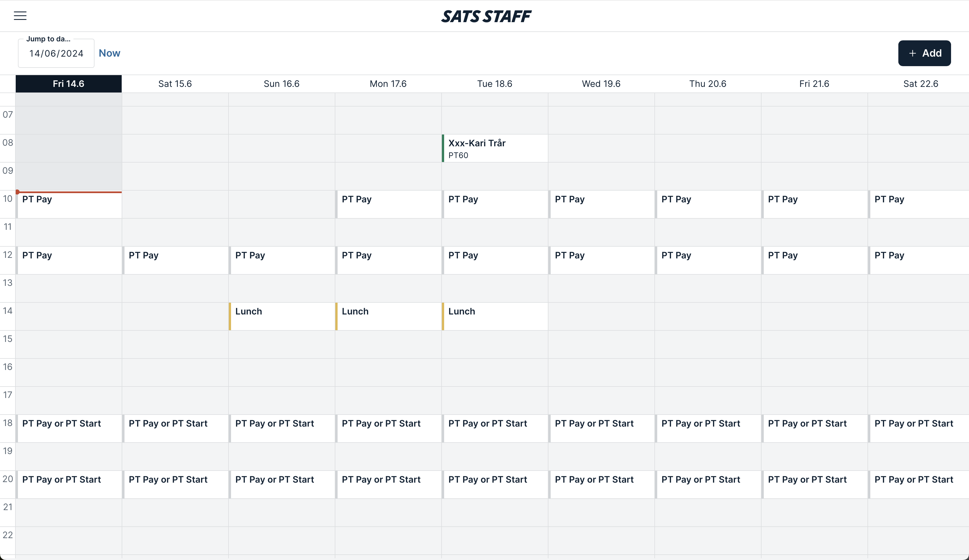Jump to current time with Now
Screen dimensions: 969x560
(109, 53)
